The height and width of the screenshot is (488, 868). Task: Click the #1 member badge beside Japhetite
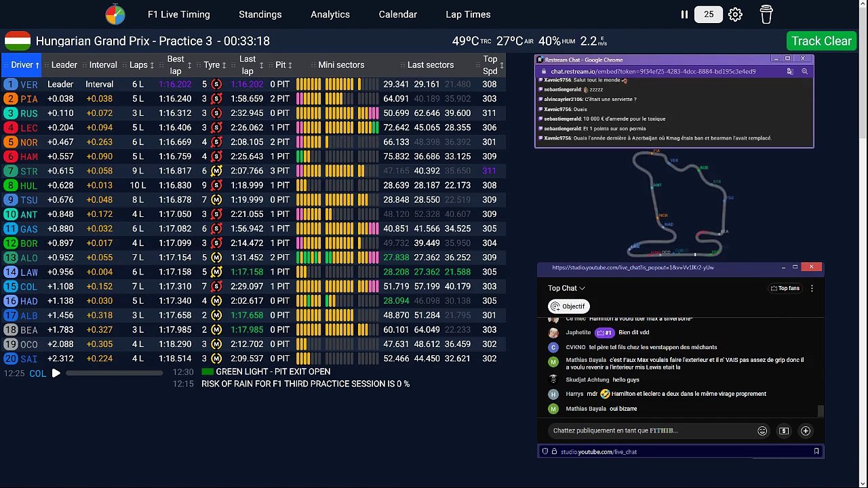[x=604, y=333]
